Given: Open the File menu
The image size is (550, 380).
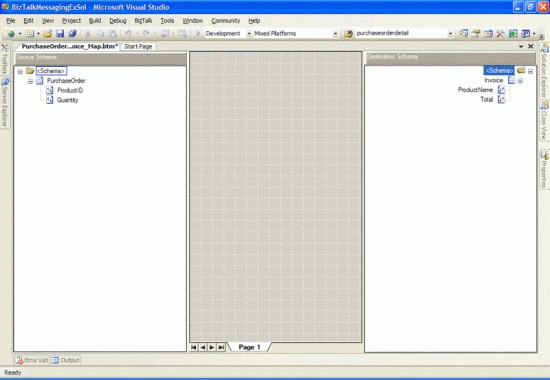Looking at the screenshot, I should point(11,21).
